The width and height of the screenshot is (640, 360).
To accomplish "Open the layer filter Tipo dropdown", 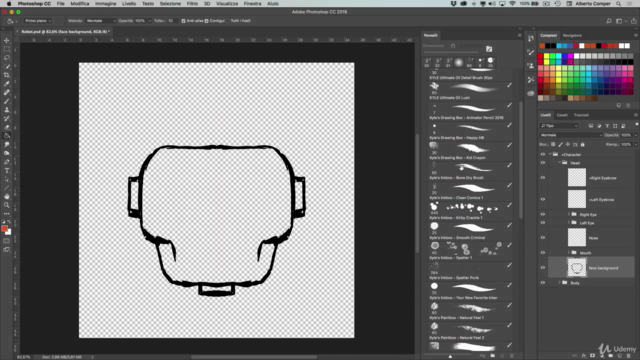I will [x=558, y=126].
